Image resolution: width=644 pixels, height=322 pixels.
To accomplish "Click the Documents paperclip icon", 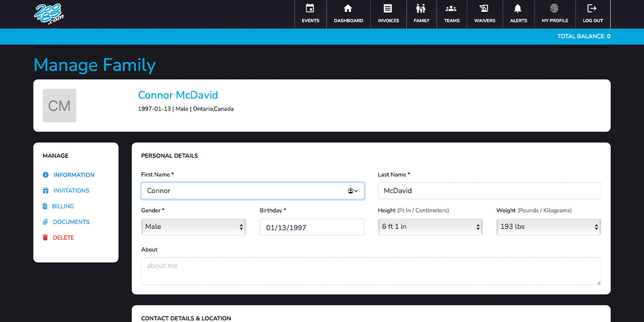I will tap(46, 222).
